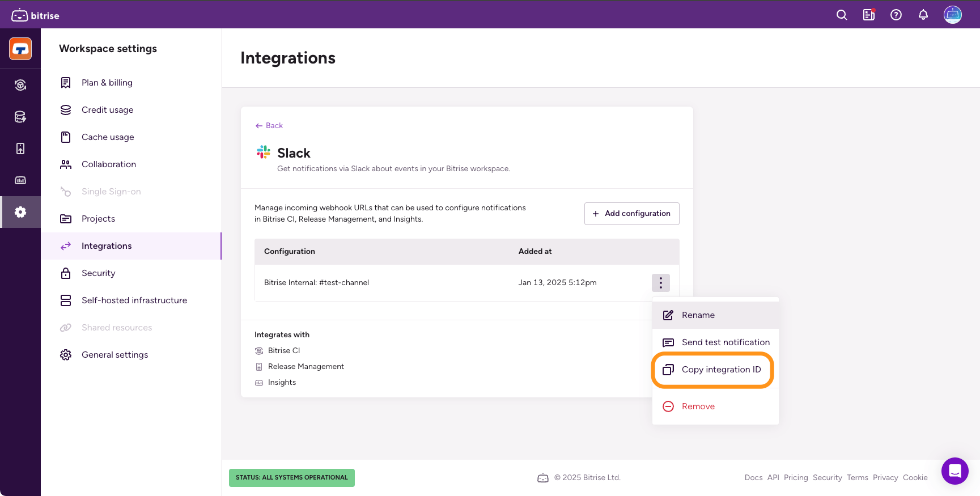This screenshot has width=980, height=496.
Task: Open Credit usage settings
Action: click(x=131, y=110)
